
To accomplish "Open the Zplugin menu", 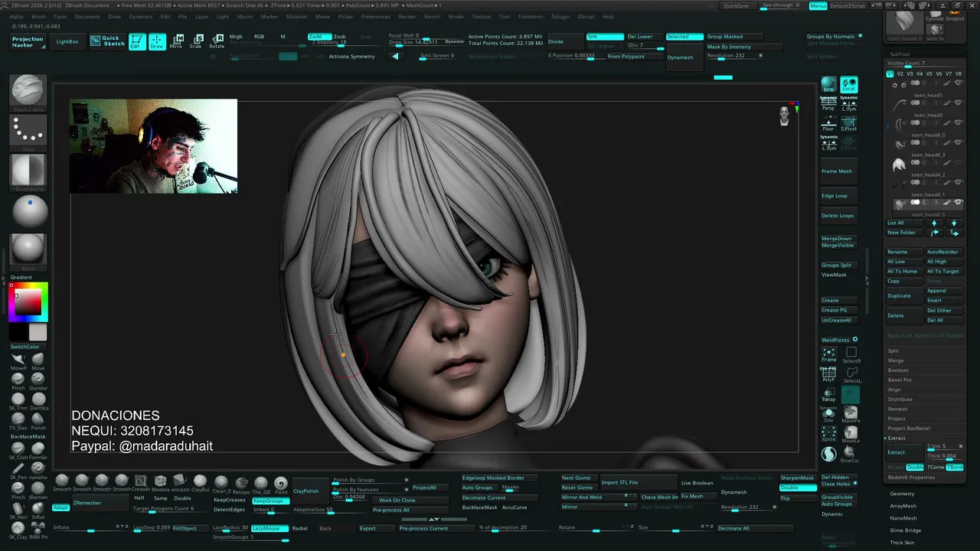I will coord(560,16).
